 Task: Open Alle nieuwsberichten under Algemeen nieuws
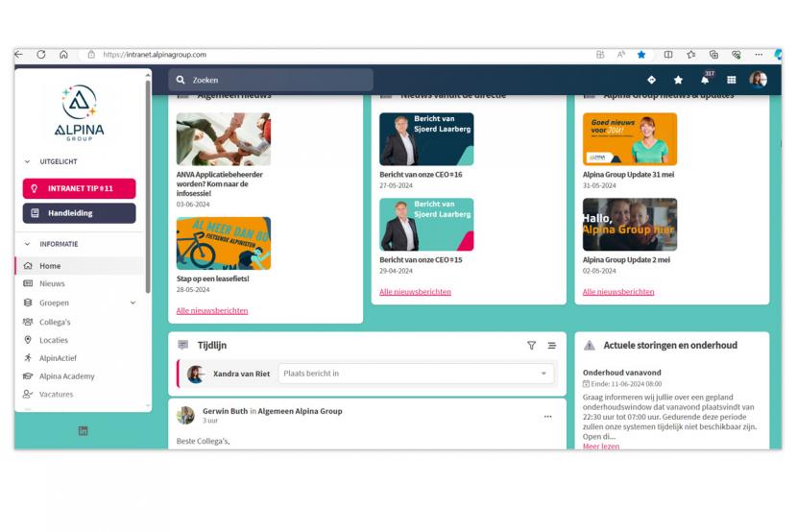click(212, 310)
